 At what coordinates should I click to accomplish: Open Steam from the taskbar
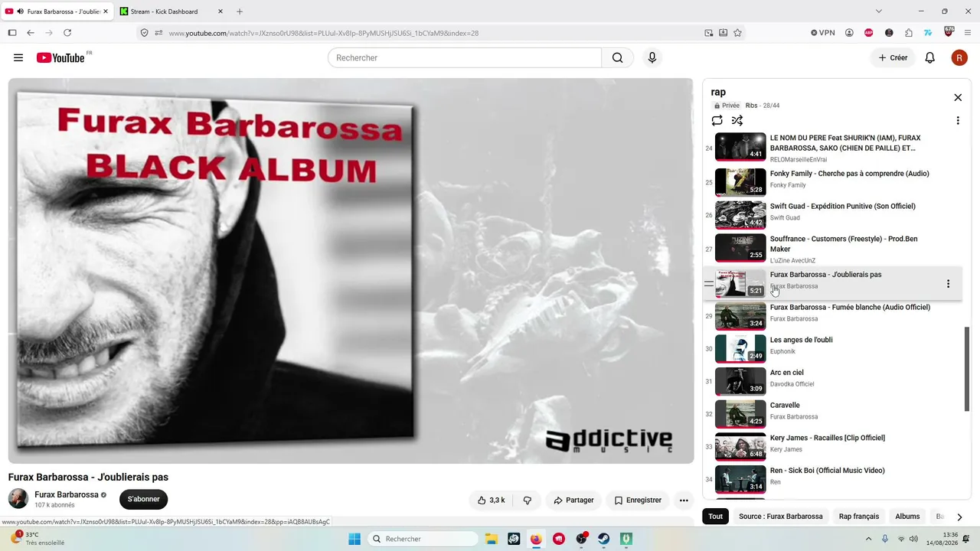click(604, 539)
